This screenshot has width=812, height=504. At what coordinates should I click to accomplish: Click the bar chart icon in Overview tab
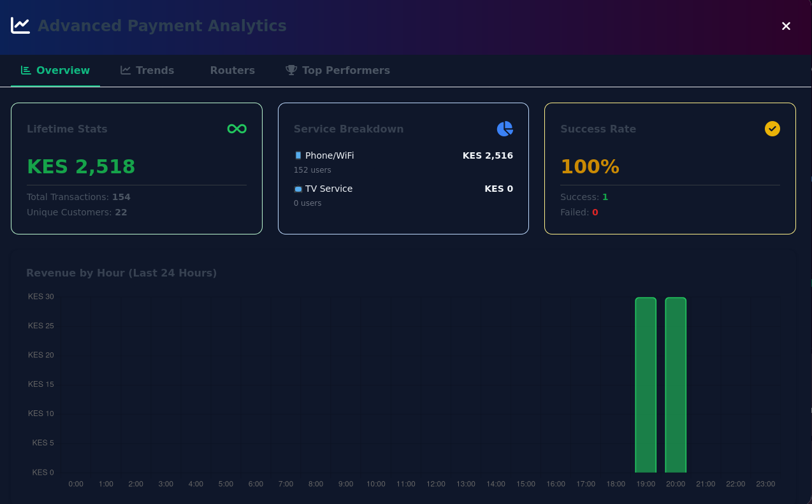tap(26, 70)
